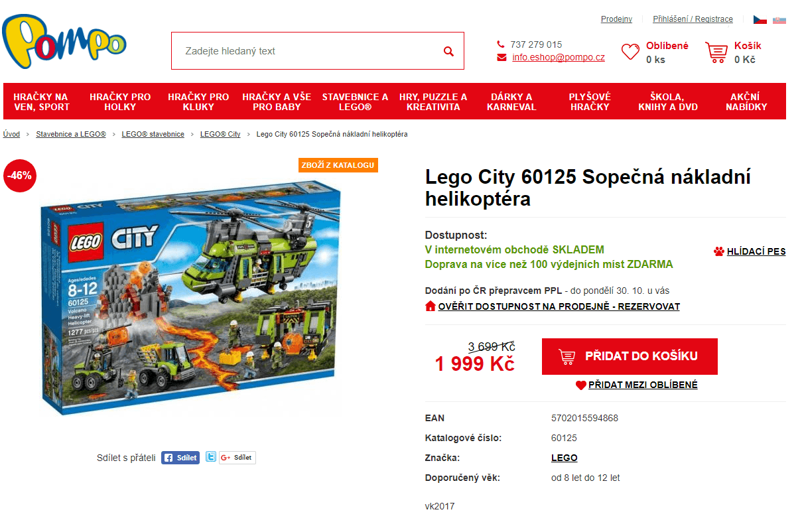Image resolution: width=802 pixels, height=532 pixels.
Task: Open the AKČNÍ NABÍDKY menu
Action: pyautogui.click(x=746, y=100)
